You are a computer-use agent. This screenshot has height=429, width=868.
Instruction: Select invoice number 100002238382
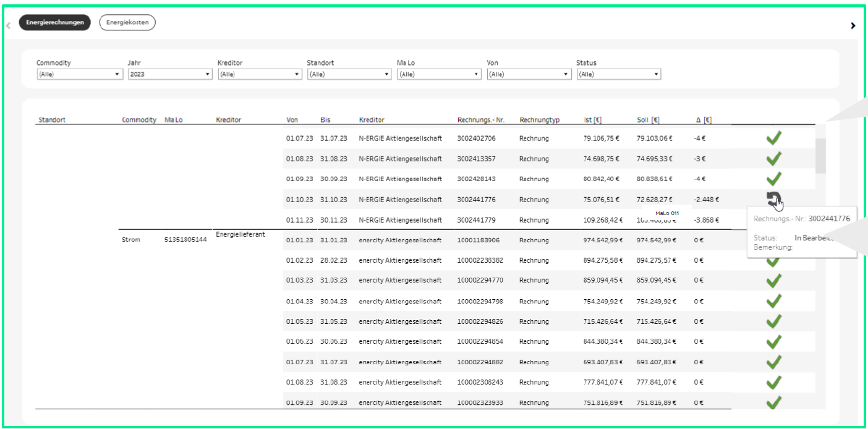(x=480, y=260)
